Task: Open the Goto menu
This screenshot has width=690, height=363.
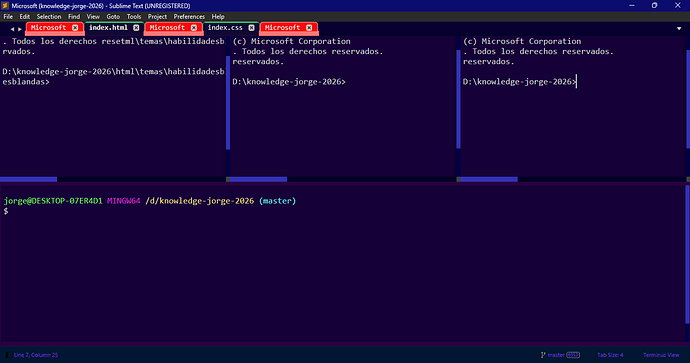Action: (x=113, y=17)
